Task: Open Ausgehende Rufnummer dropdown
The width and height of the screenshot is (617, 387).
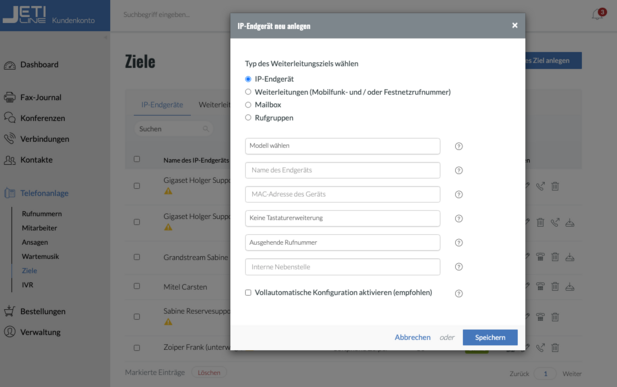Action: 342,243
